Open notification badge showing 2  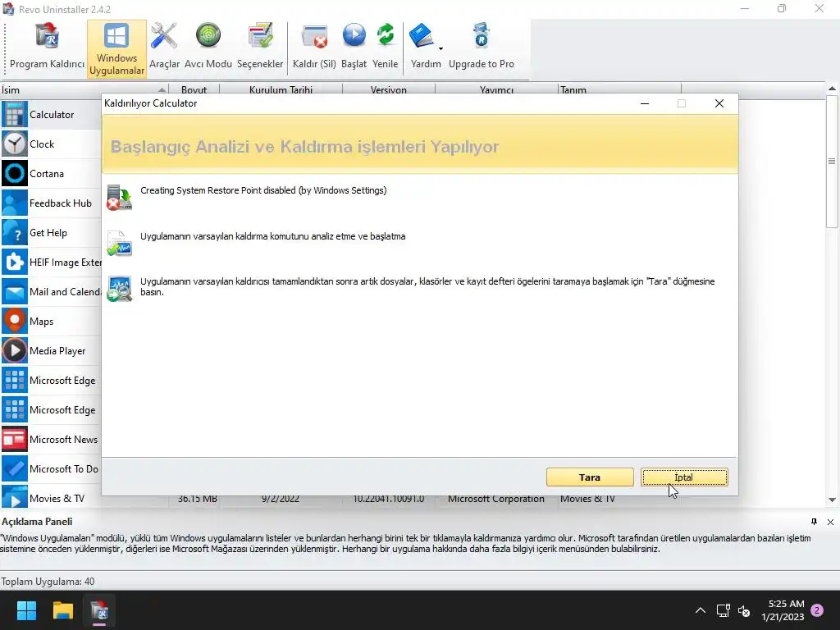click(817, 610)
